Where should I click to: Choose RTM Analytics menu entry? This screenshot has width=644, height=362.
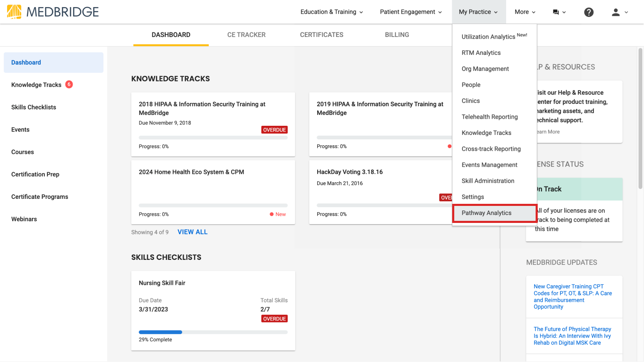[481, 52]
